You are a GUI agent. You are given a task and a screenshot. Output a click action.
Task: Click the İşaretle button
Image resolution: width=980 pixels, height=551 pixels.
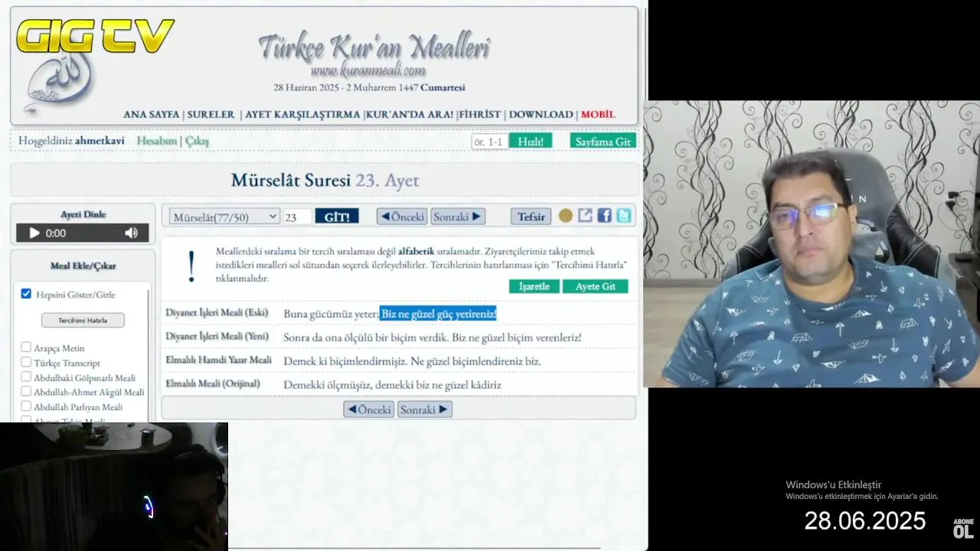(x=534, y=286)
